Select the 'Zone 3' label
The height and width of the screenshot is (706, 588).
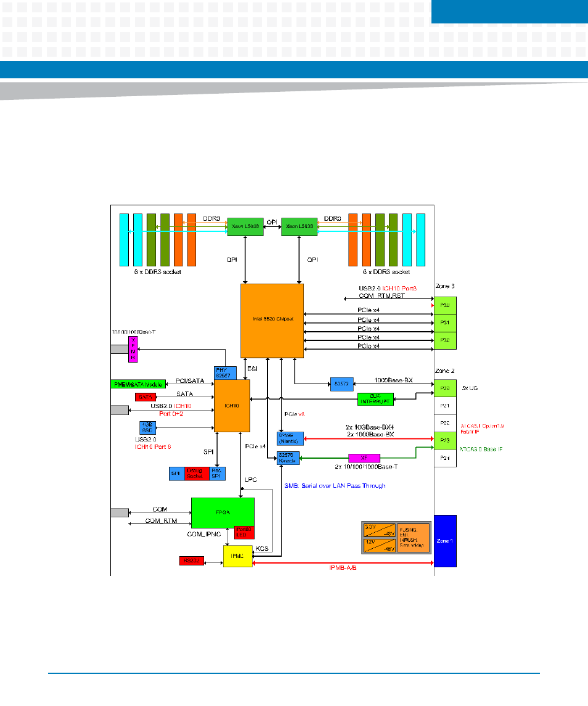point(445,286)
